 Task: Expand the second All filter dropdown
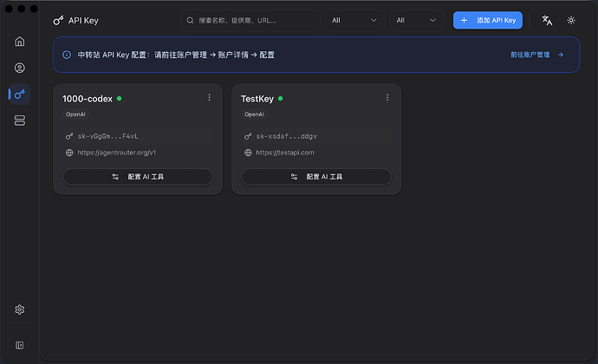tap(417, 20)
